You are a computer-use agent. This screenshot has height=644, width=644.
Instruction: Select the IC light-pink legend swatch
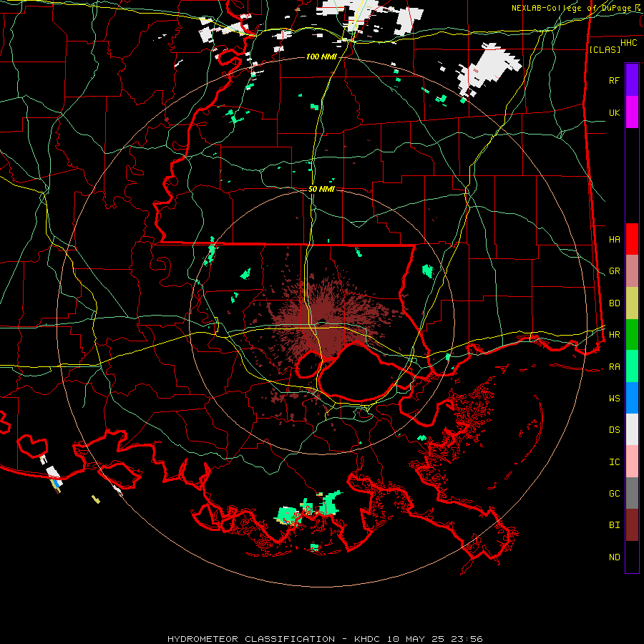(x=632, y=462)
